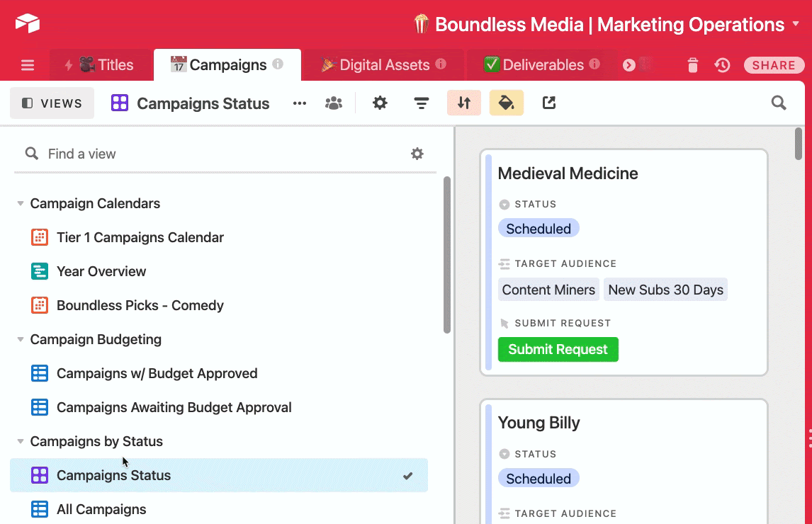
Task: Collapse the Campaign Budgeting section
Action: [20, 340]
